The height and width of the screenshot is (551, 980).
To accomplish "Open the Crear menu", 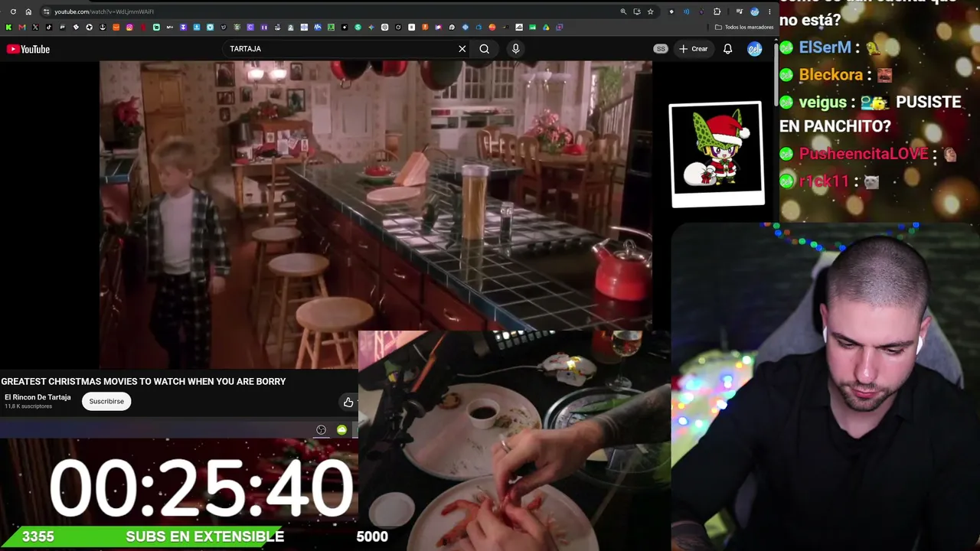I will [x=694, y=49].
